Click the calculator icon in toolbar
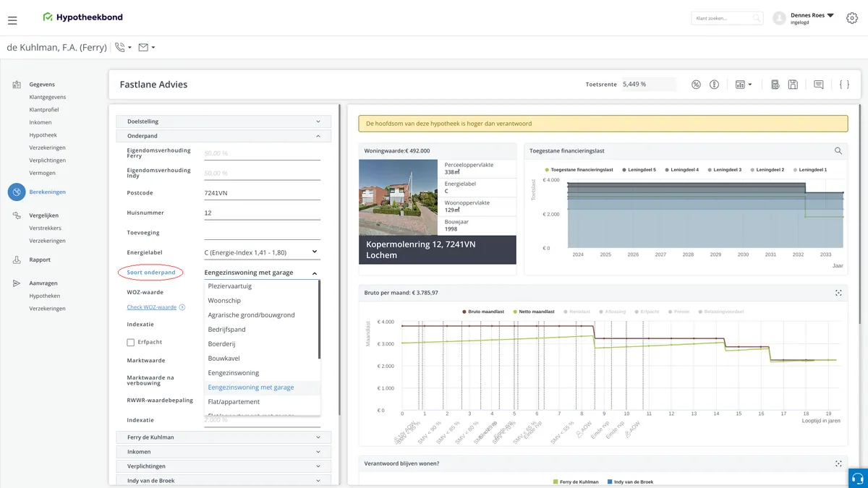The width and height of the screenshot is (868, 488). click(x=775, y=85)
